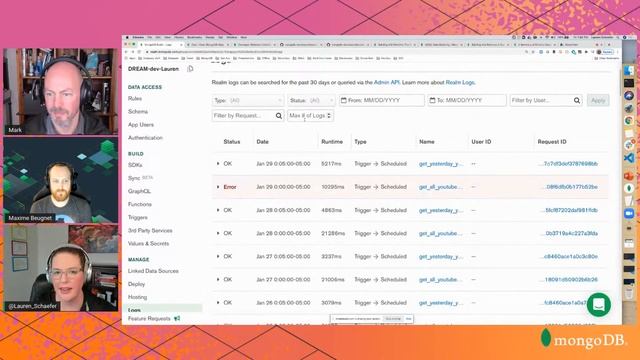
Task: Open the Triggers page
Action: coord(138,217)
